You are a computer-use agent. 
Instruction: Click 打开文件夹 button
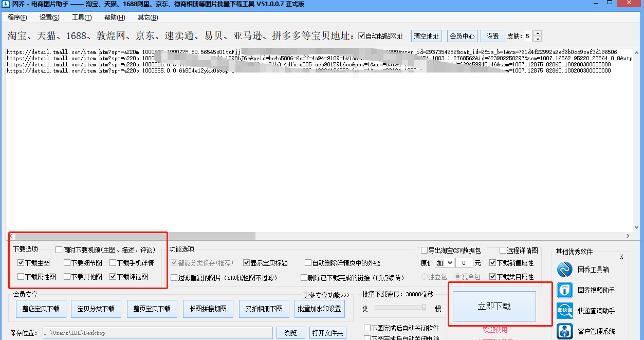[327, 333]
